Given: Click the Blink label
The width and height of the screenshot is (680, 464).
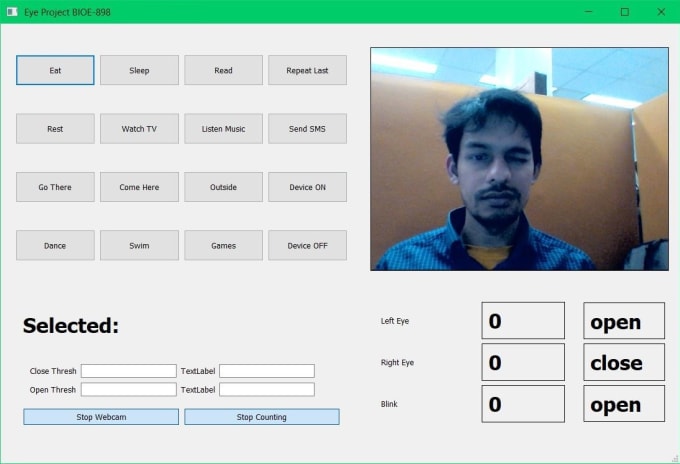Looking at the screenshot, I should (x=389, y=404).
